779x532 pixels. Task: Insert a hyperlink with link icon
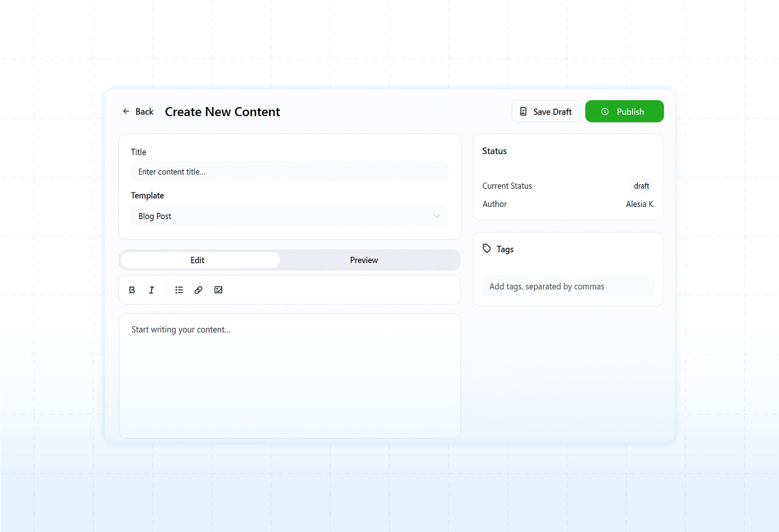click(198, 290)
